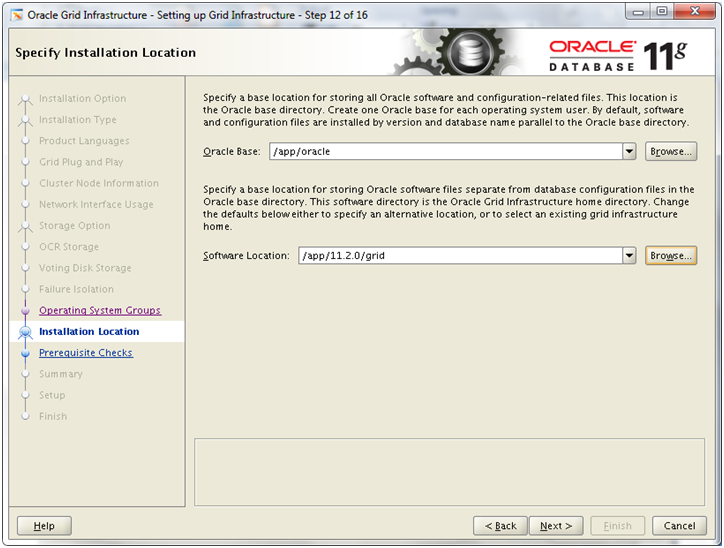Click the Oracle Base label
Image resolution: width=724 pixels, height=548 pixels.
[232, 151]
